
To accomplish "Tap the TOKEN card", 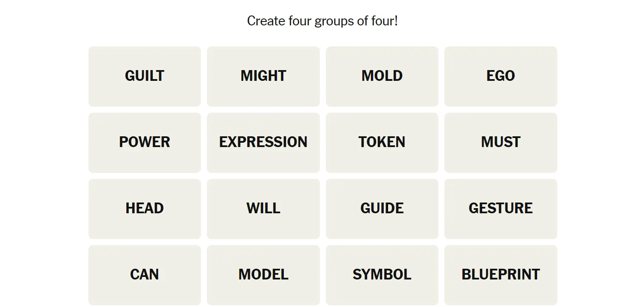I will pyautogui.click(x=382, y=143).
